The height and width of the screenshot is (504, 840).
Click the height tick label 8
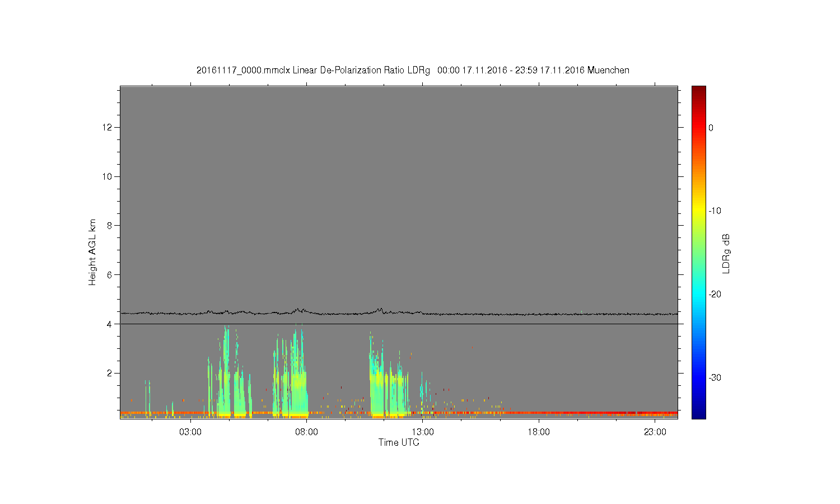tap(110, 226)
